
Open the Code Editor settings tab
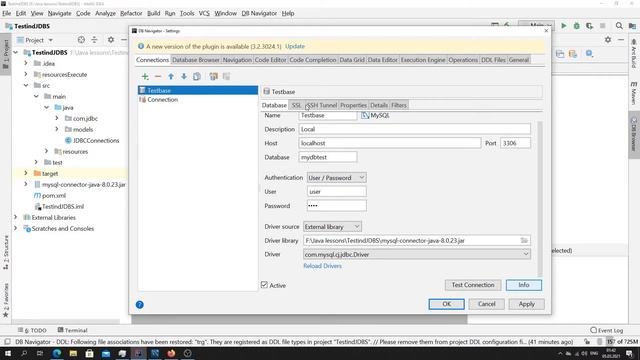(x=270, y=60)
